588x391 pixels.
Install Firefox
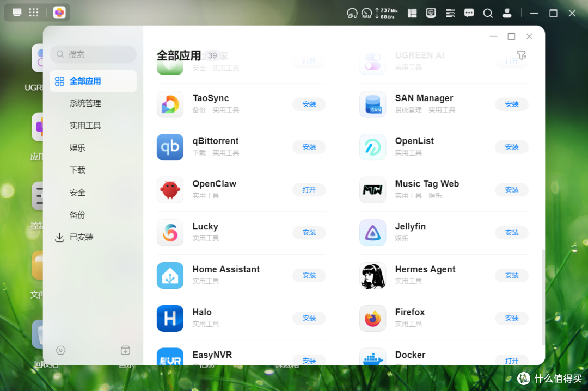[511, 318]
